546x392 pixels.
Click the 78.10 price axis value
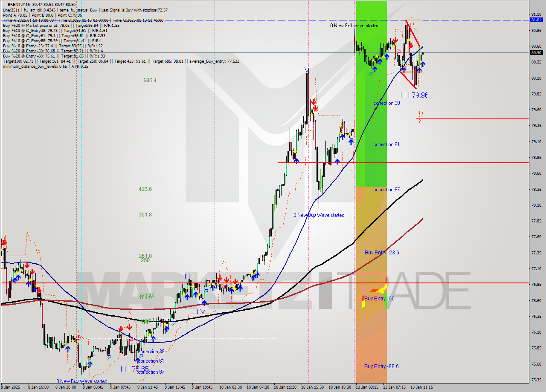pos(536,205)
